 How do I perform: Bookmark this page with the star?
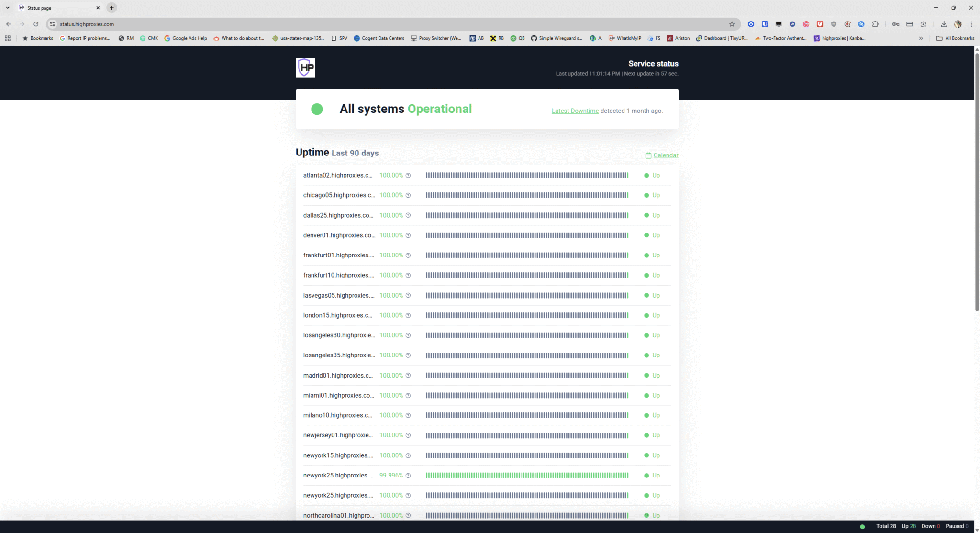pos(732,24)
